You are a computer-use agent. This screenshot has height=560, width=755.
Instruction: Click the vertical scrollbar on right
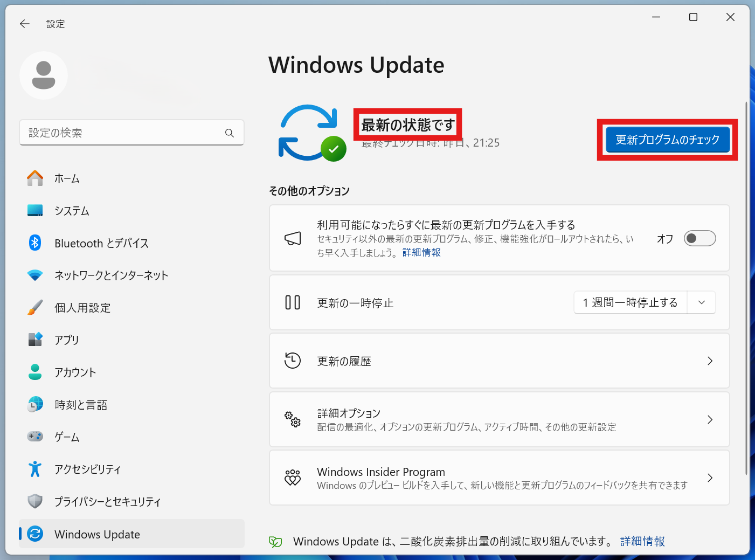click(746, 288)
